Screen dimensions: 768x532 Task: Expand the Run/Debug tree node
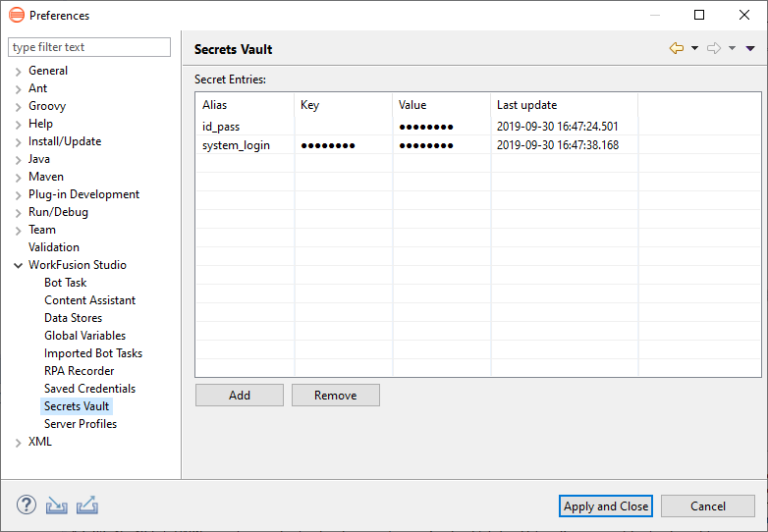point(18,213)
